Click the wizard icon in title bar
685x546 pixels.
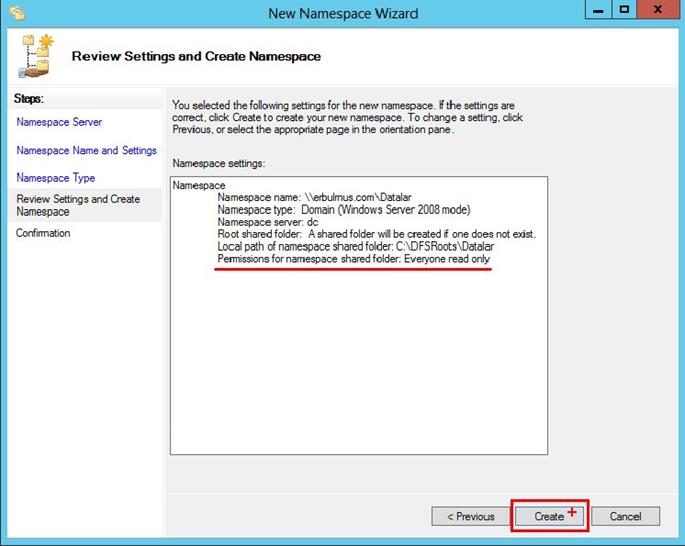tap(17, 13)
